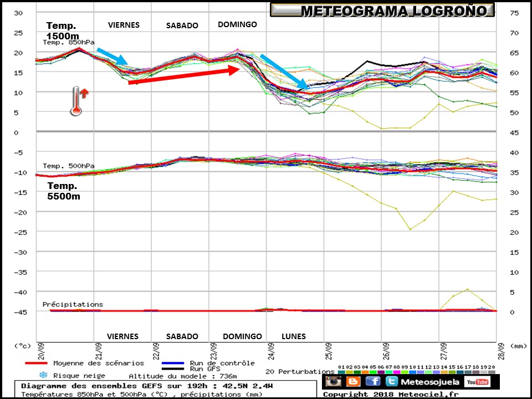Click the 25/09 date axis label
Image resolution: width=532 pixels, height=399 pixels.
tap(329, 351)
